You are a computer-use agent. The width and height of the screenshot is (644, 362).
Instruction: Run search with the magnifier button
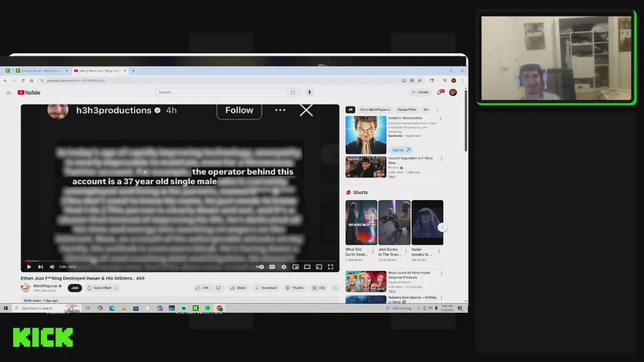pyautogui.click(x=293, y=92)
